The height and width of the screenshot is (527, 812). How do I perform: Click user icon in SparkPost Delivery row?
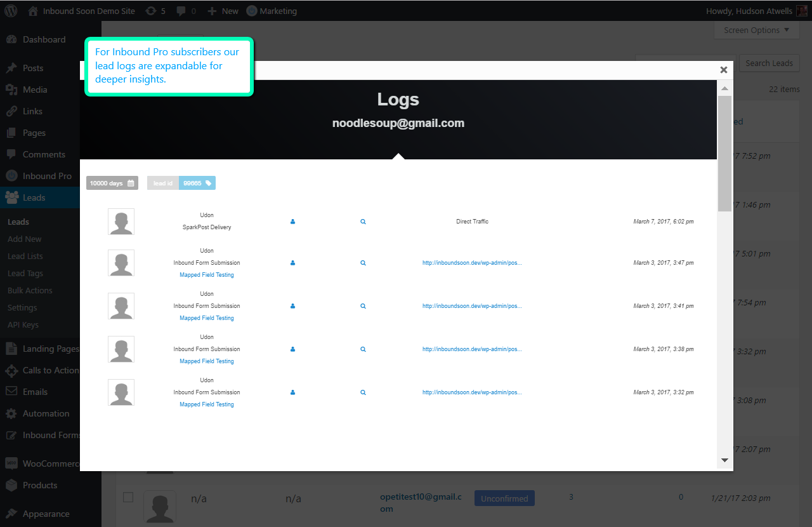click(292, 222)
